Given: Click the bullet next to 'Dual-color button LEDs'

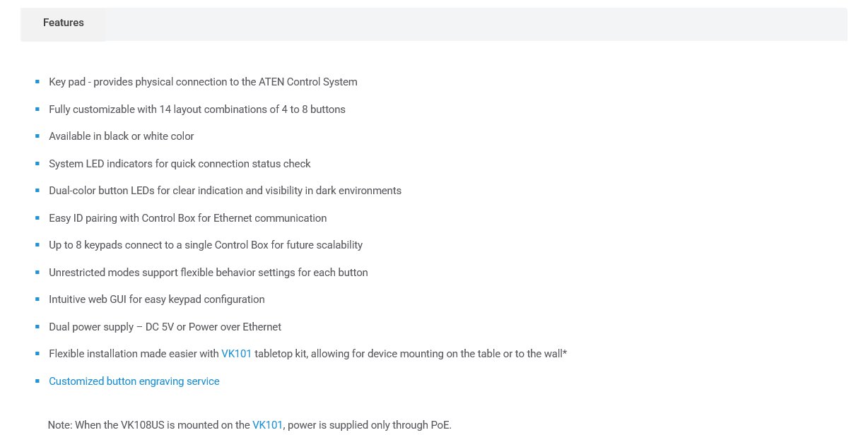Looking at the screenshot, I should tap(37, 191).
